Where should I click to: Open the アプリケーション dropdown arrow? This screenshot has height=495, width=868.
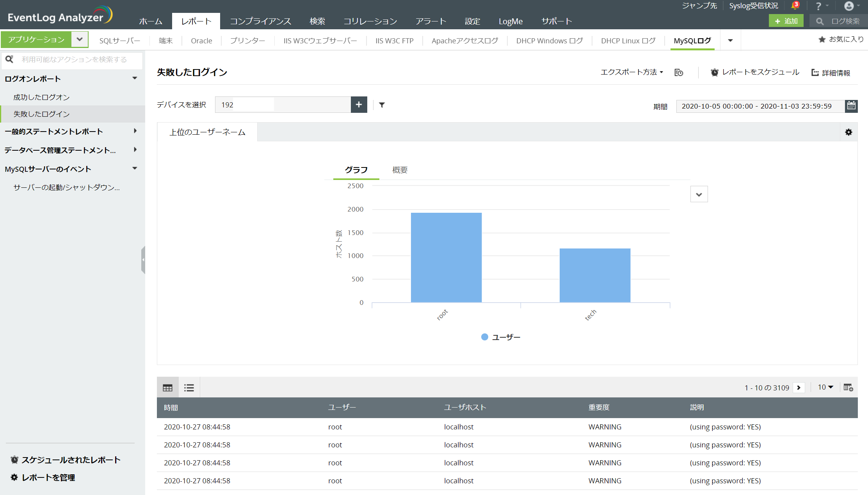click(x=80, y=39)
